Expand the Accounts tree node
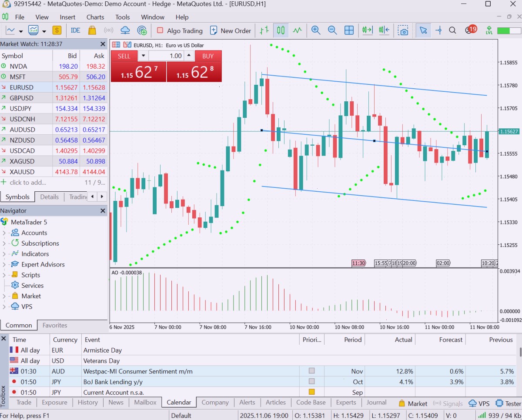Image resolution: width=522 pixels, height=420 pixels. (x=4, y=233)
